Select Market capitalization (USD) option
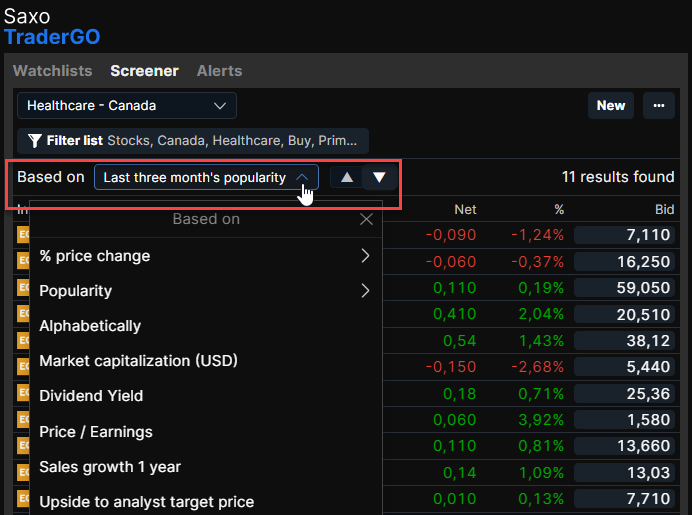This screenshot has height=515, width=692. (x=138, y=361)
